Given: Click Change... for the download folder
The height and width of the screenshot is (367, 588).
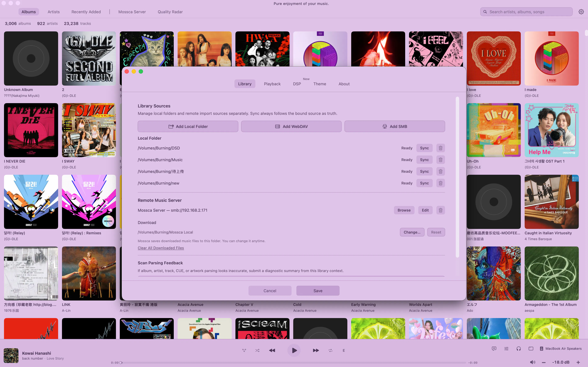Looking at the screenshot, I should coord(412,232).
